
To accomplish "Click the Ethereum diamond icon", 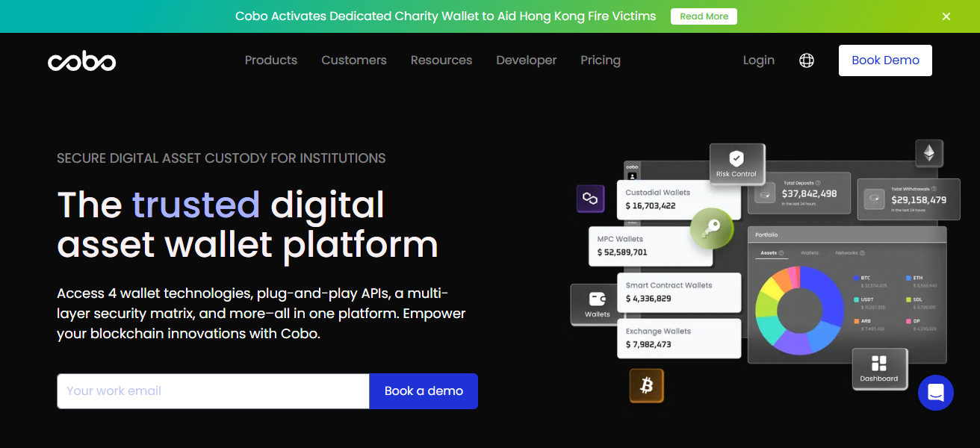I will pos(929,154).
